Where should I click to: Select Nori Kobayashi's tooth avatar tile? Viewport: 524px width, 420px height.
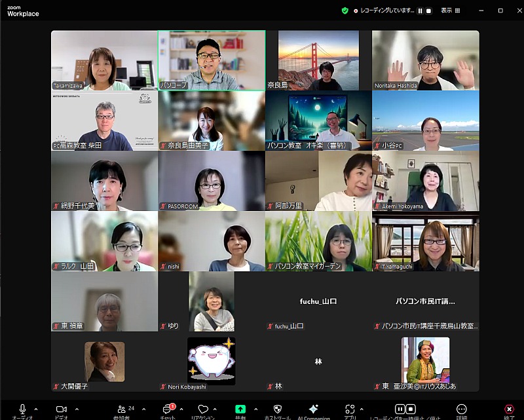[211, 361]
